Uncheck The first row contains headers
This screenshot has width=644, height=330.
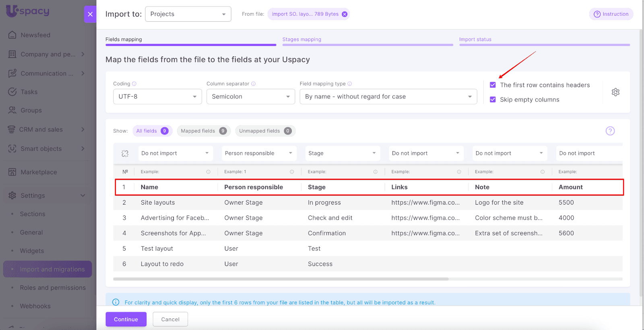pyautogui.click(x=493, y=85)
